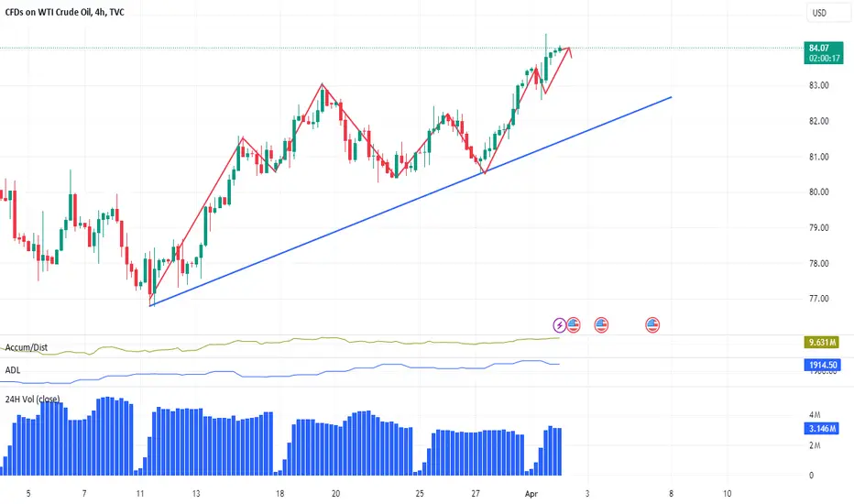Open the first US flag economic event
This screenshot has height=504, width=854.
pos(574,325)
